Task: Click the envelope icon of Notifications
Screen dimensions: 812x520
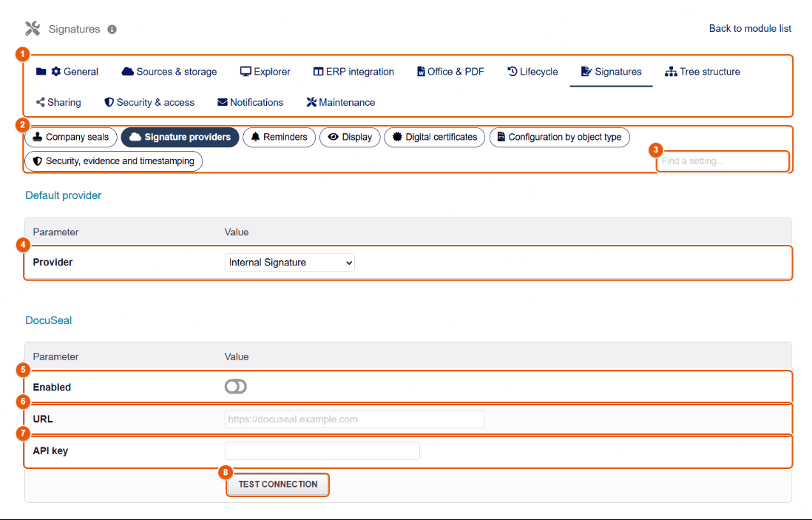Action: pos(222,102)
